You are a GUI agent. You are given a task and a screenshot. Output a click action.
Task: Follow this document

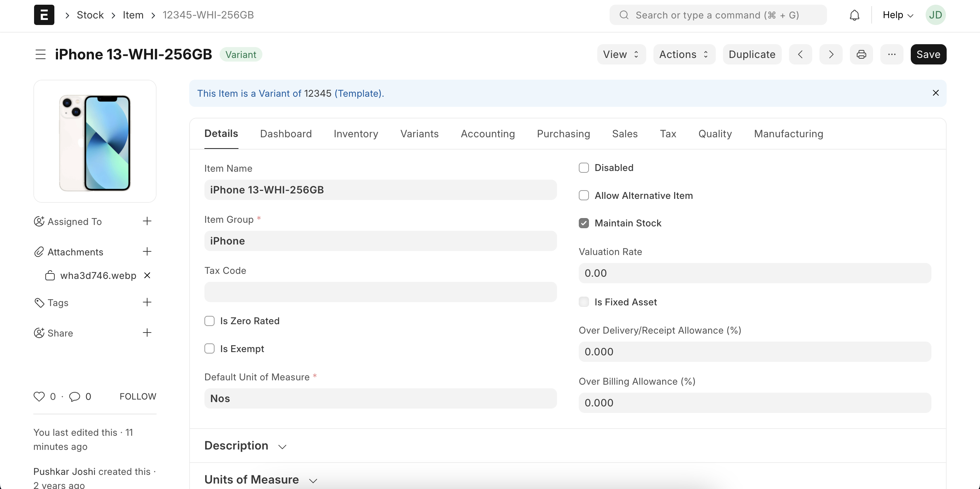coord(138,397)
